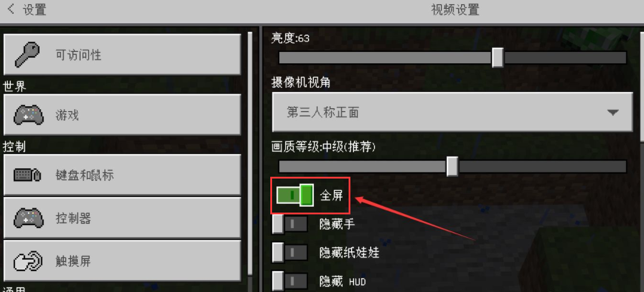The height and width of the screenshot is (292, 644).
Task: Toggle the 隐藏 HUD switch
Action: 290,281
